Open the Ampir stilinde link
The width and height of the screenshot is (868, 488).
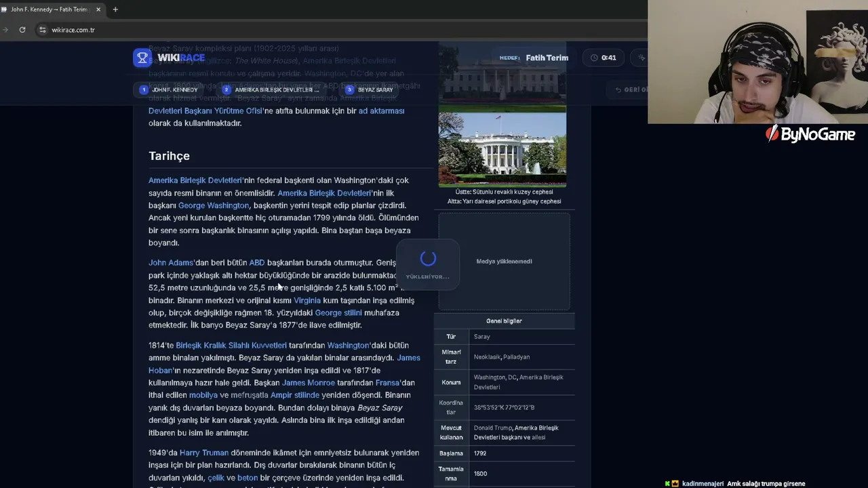[295, 395]
